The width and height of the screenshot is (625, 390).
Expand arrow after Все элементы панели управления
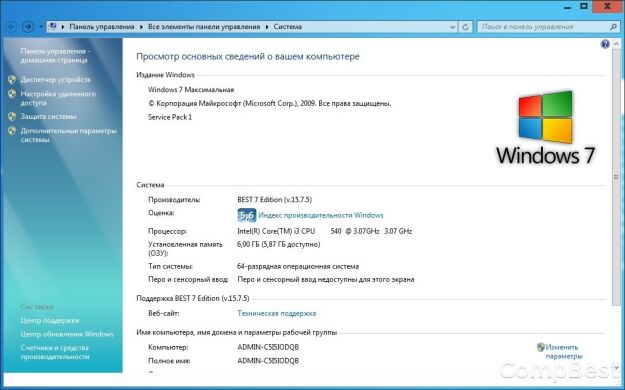[267, 27]
